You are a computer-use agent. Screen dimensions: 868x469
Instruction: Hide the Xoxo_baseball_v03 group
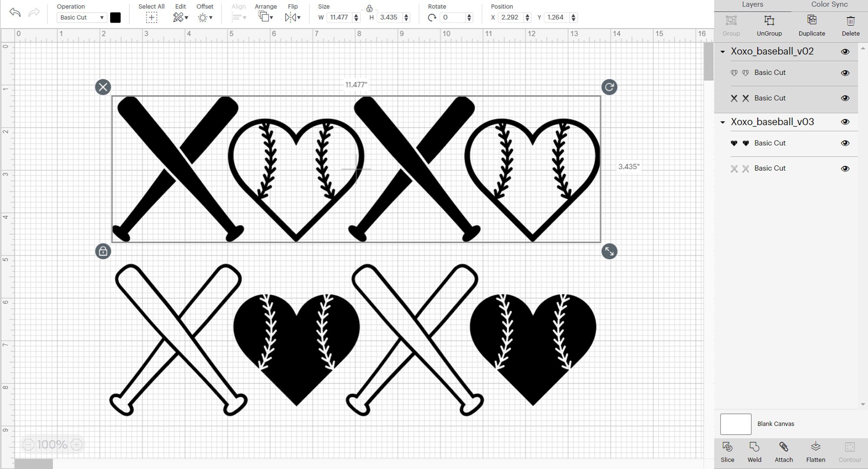coord(845,122)
